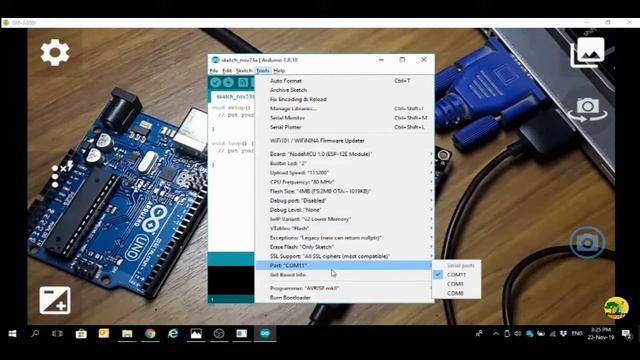Open the File menu

pos(214,71)
